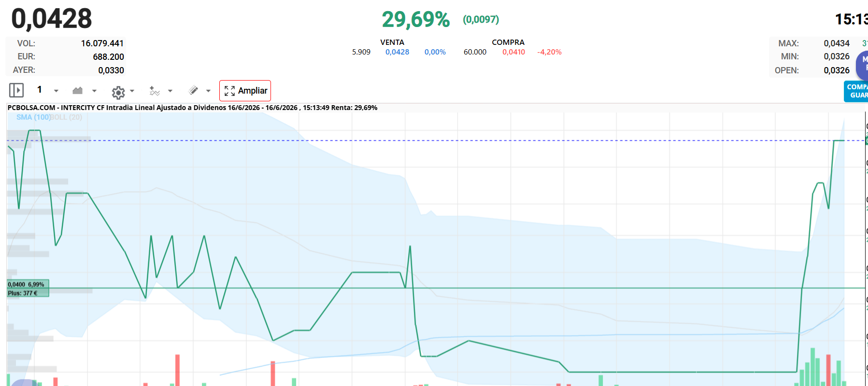Click the COMPRA price 0,0410
Screen dimensions: 868x386
point(513,52)
